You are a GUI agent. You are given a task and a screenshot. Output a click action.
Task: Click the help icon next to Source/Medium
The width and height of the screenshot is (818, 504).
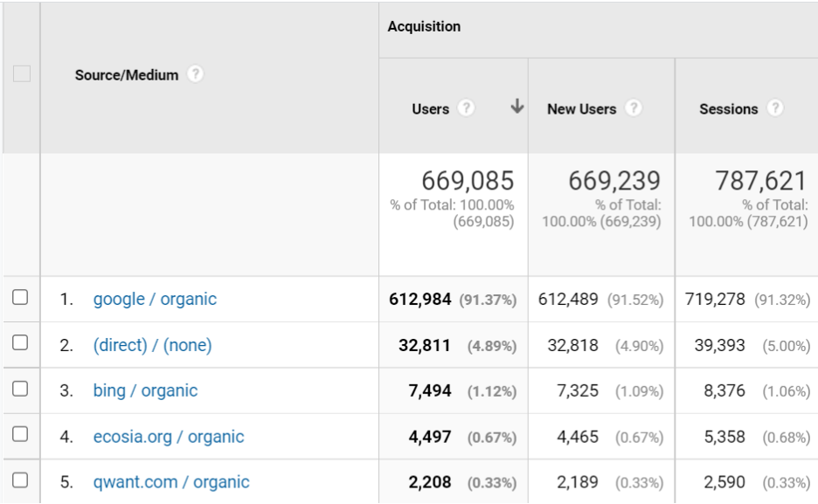click(x=196, y=74)
